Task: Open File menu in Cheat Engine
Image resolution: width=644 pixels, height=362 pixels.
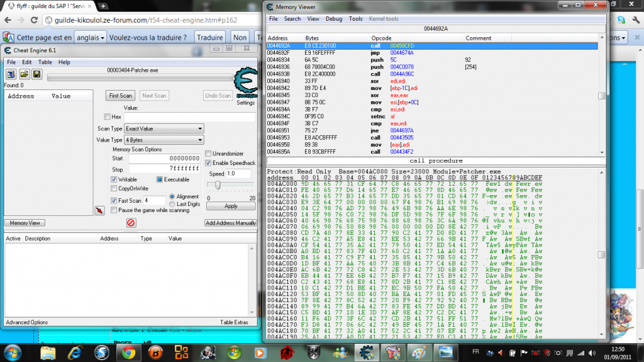Action: (x=11, y=62)
